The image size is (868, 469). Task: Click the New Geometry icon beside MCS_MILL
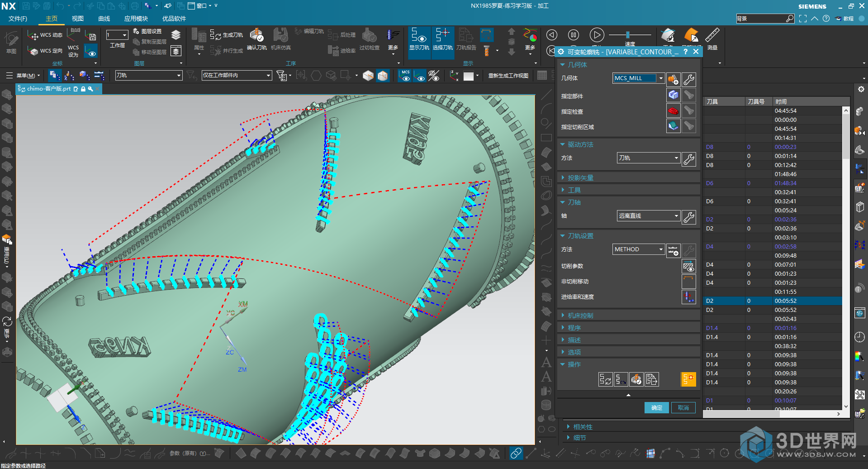[x=673, y=79]
